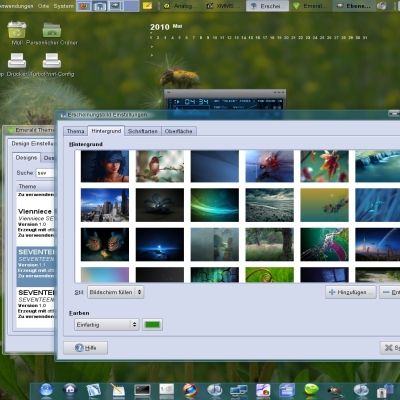400x400 pixels.
Task: Select the city skyline wallpaper
Action: 105,205
